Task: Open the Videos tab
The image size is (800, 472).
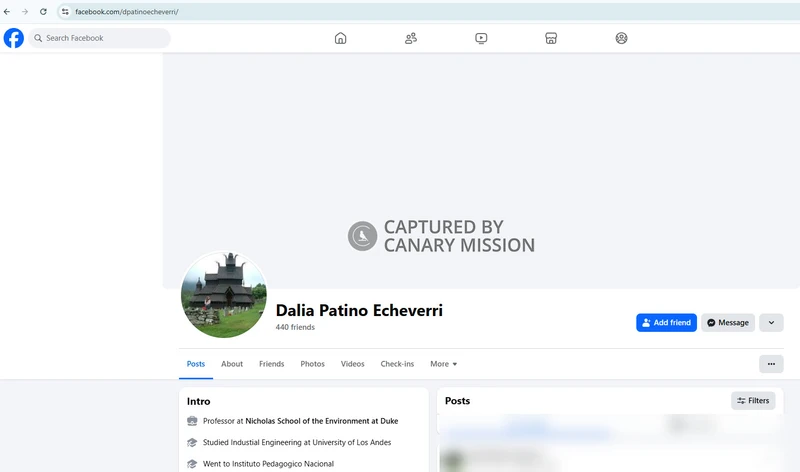Action: (x=353, y=364)
